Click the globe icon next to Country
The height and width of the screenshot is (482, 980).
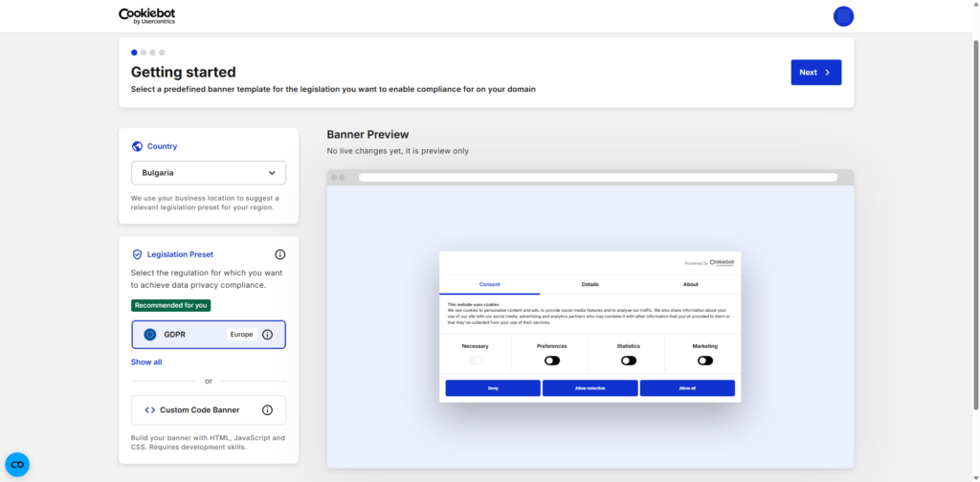tap(137, 146)
